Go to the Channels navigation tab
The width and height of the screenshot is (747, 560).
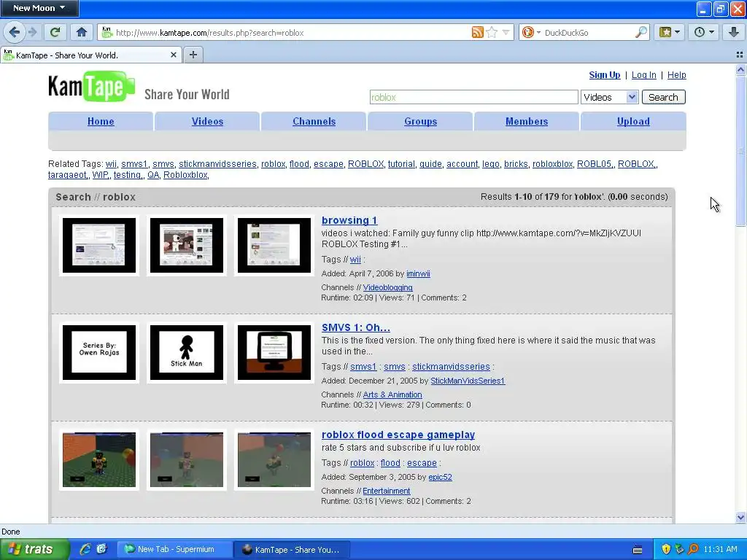click(314, 122)
